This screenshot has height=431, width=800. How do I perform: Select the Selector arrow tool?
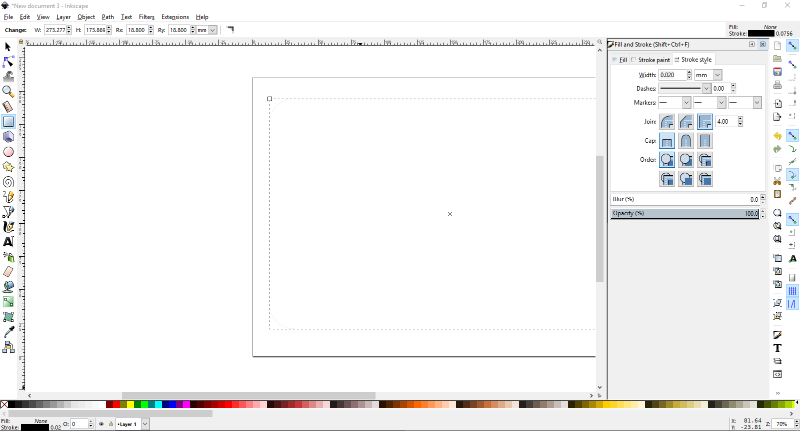[8, 46]
